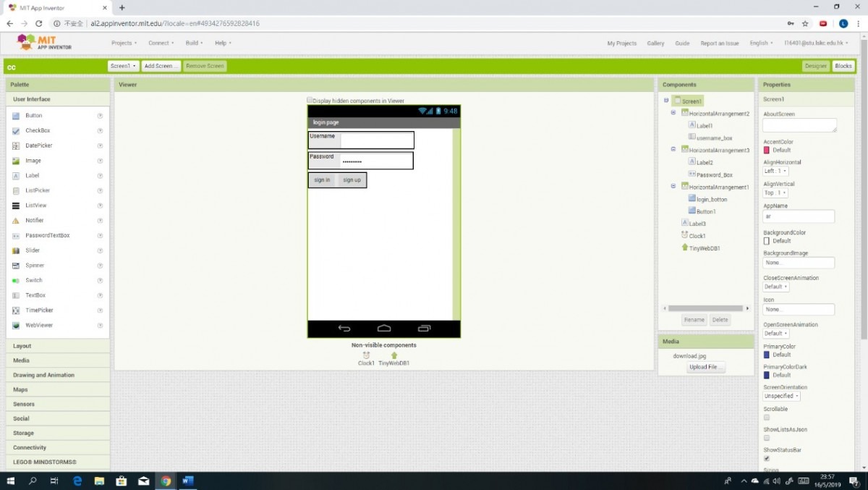
Task: Select the Slider component icon
Action: coord(16,250)
